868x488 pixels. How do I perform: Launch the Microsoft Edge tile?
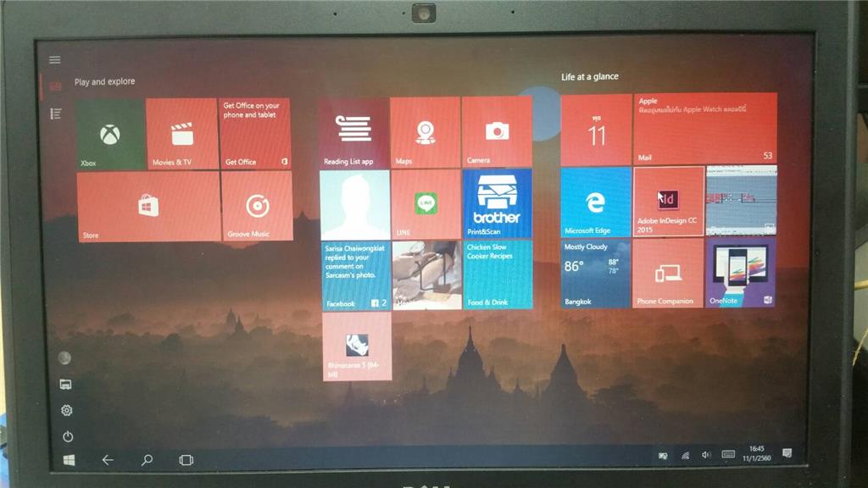(596, 202)
